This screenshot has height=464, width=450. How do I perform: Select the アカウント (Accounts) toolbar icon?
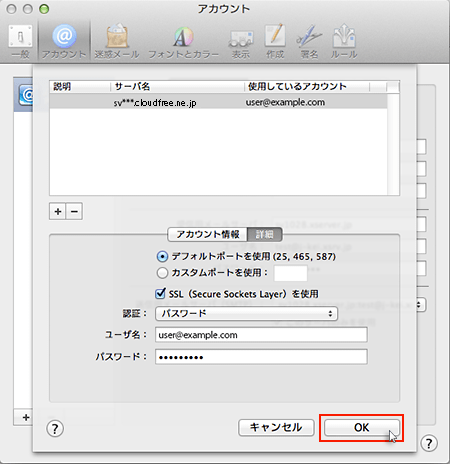[x=64, y=41]
